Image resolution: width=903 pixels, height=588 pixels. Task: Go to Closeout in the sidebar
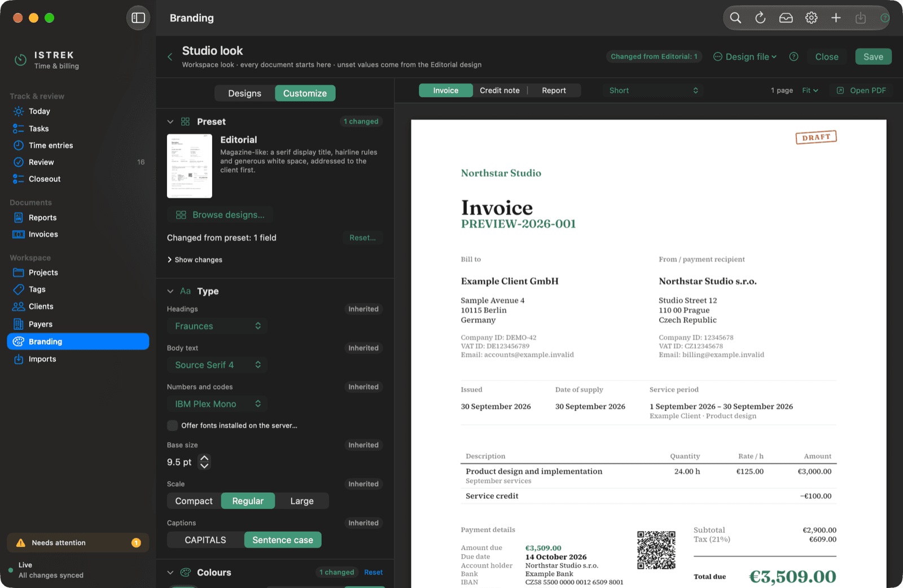78,179
